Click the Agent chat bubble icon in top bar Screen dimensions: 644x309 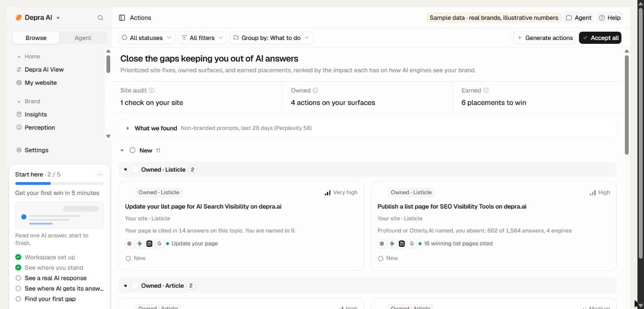pos(569,18)
